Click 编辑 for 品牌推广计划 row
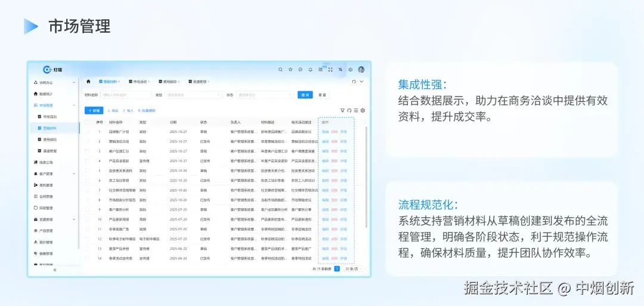 [326, 132]
